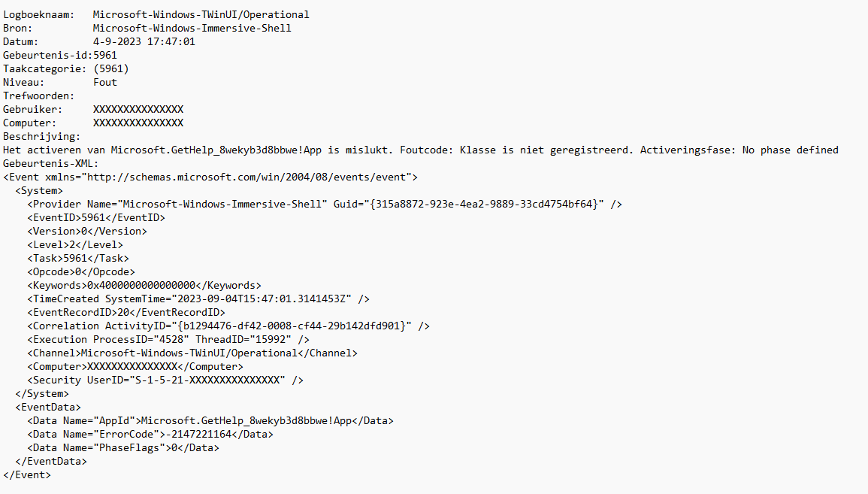Click the Foutcode text in description line

tap(424, 150)
